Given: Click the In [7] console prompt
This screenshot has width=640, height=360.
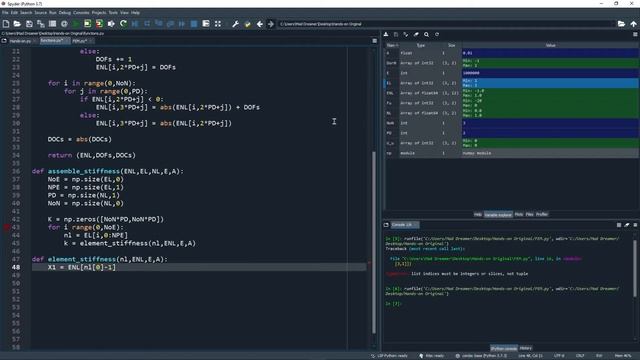Looking at the screenshot, I should [x=393, y=304].
